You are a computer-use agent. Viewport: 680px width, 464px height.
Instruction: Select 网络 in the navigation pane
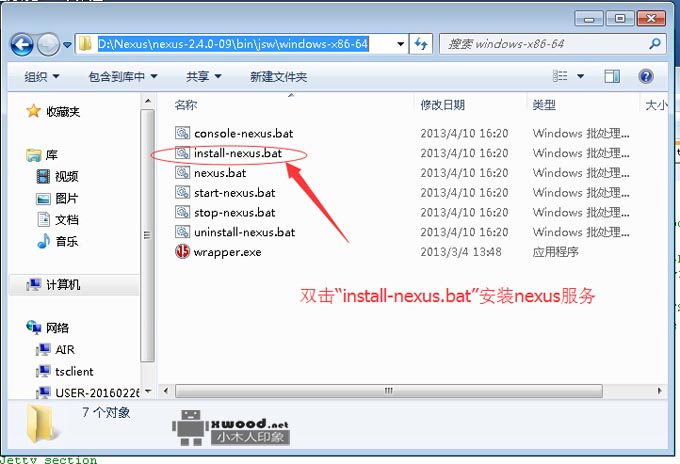pos(58,328)
